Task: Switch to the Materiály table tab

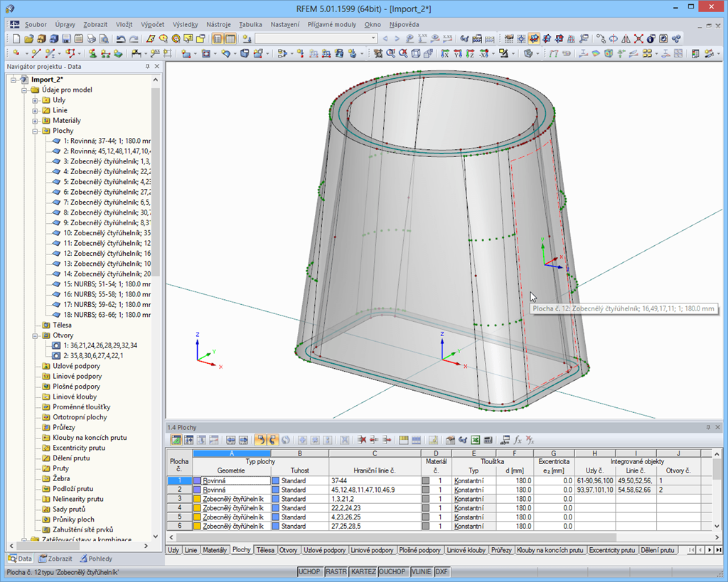Action: click(x=215, y=550)
